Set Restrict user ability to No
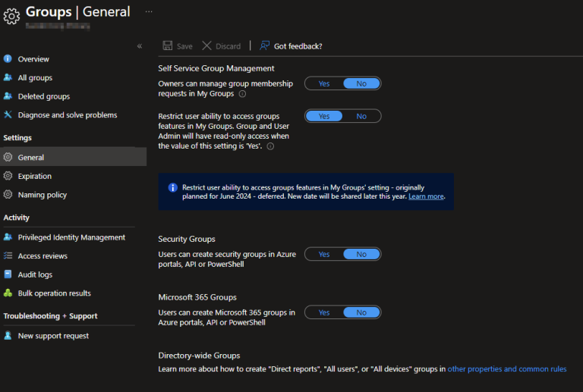Viewport: 583px width, 392px height. click(361, 116)
